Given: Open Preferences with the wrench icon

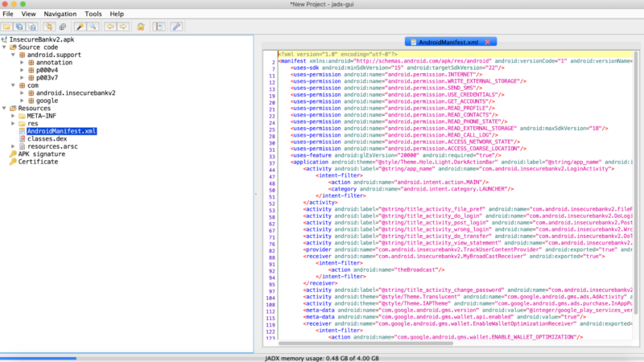Looking at the screenshot, I should pyautogui.click(x=176, y=27).
